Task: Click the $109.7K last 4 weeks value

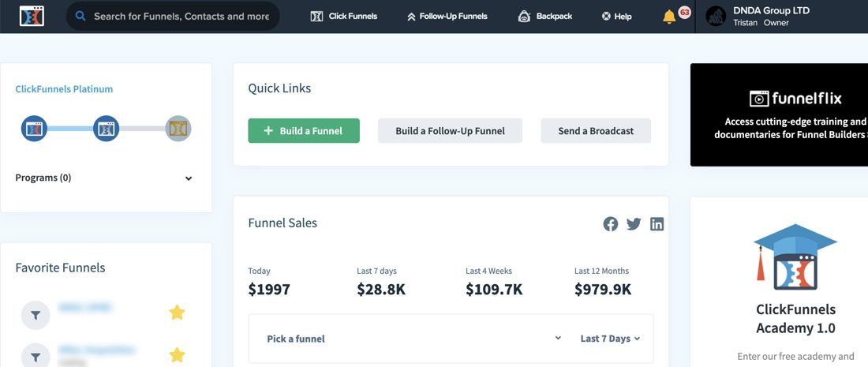Action: 494,289
